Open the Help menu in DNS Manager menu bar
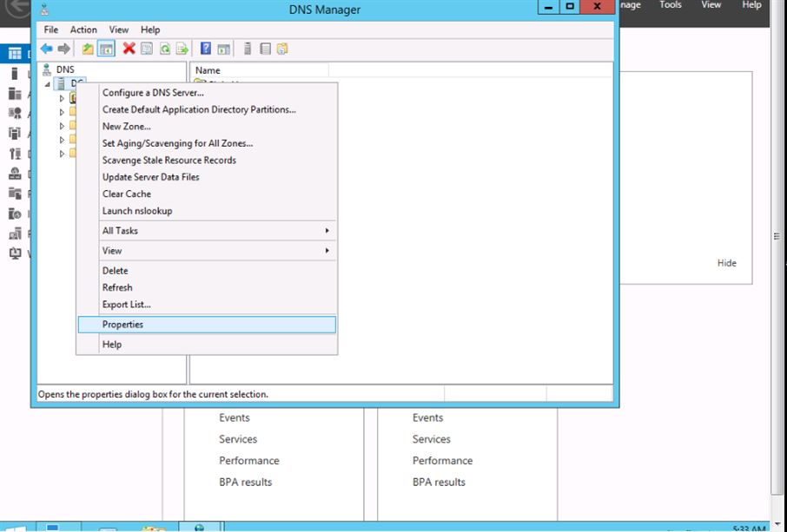 coord(150,30)
